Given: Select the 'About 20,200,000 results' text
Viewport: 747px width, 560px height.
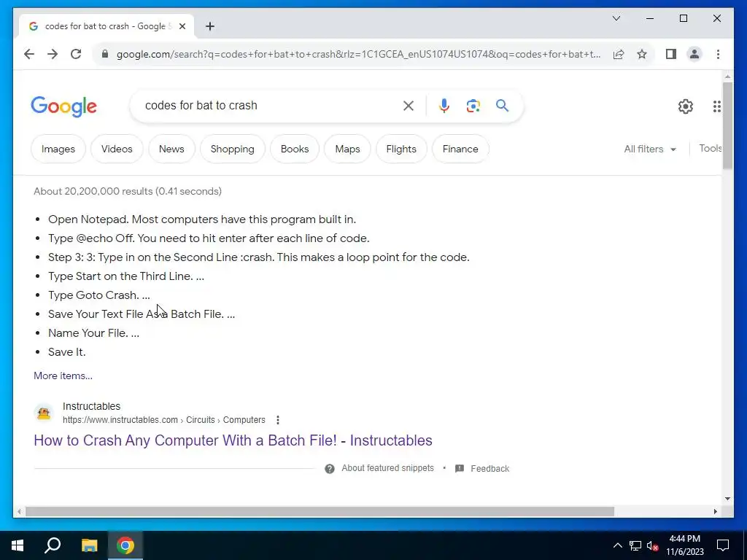Looking at the screenshot, I should (127, 192).
